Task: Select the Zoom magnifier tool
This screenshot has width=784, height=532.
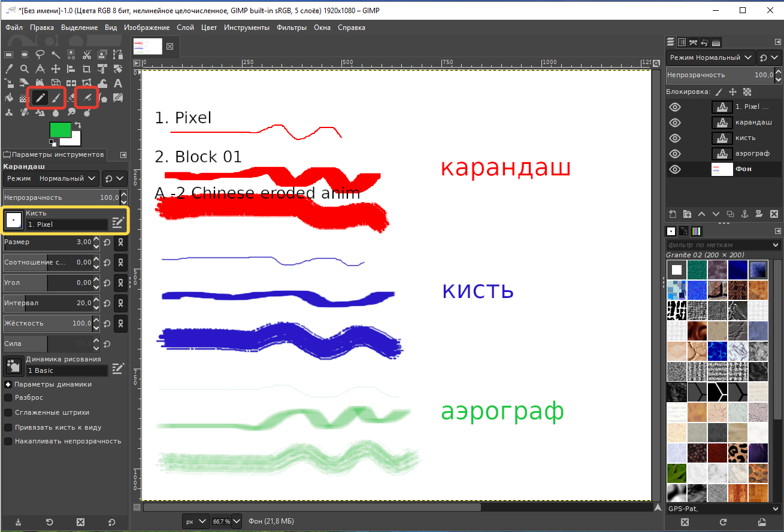Action: click(25, 69)
